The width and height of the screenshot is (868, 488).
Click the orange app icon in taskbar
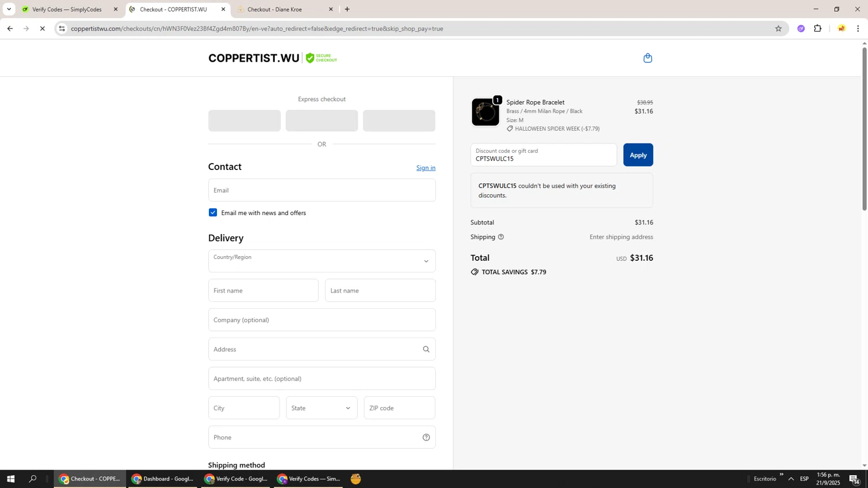pyautogui.click(x=356, y=479)
